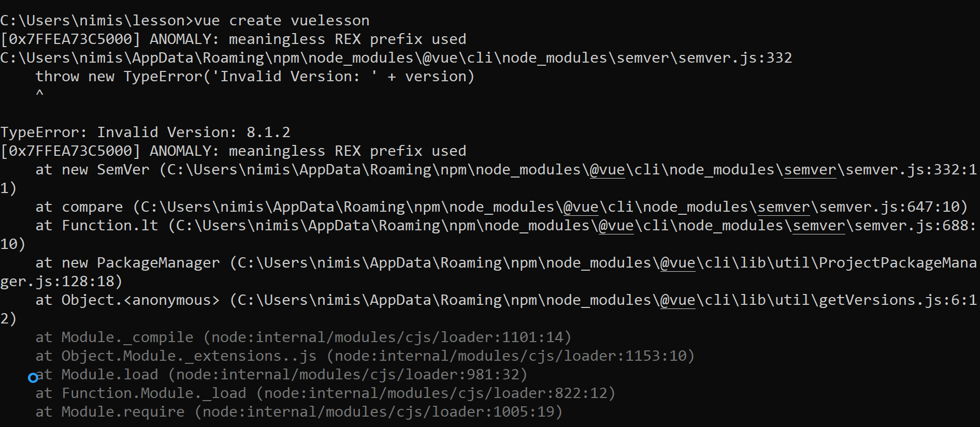Follow underlined "semver" in the compare line

coord(784,207)
